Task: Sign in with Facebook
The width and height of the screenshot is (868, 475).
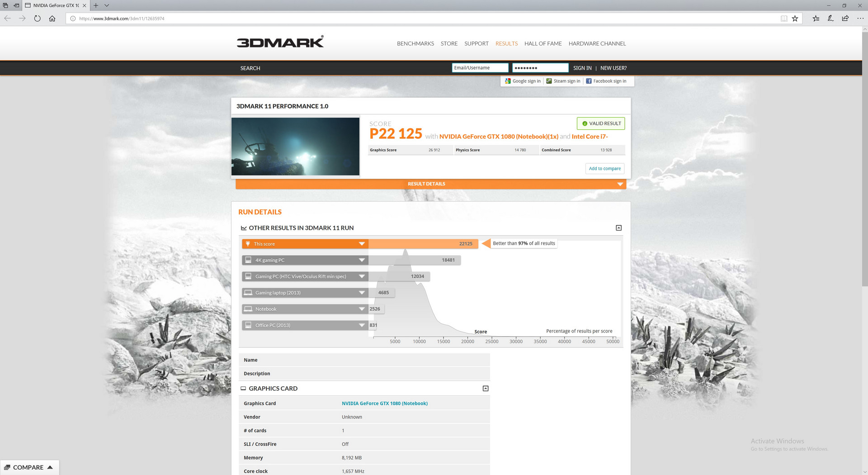Action: (606, 81)
